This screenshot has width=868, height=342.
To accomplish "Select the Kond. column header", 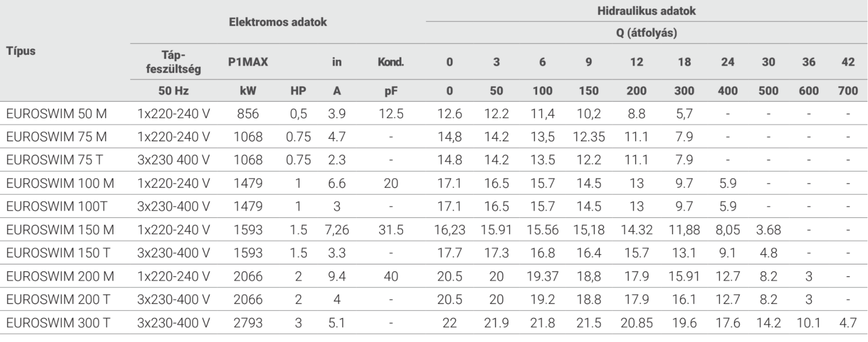I will (391, 62).
